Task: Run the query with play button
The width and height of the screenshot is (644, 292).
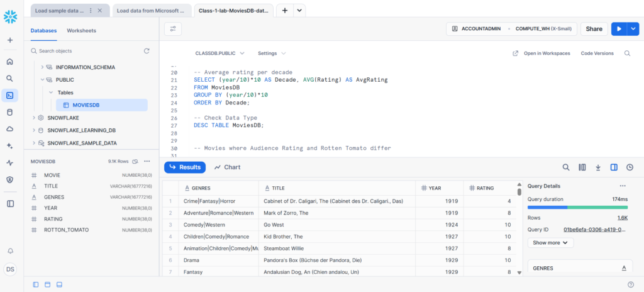Action: click(619, 29)
